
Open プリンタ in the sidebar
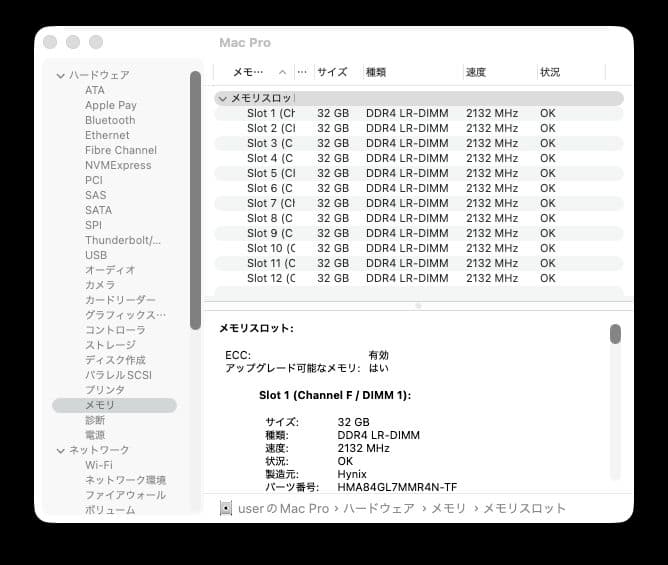click(105, 390)
